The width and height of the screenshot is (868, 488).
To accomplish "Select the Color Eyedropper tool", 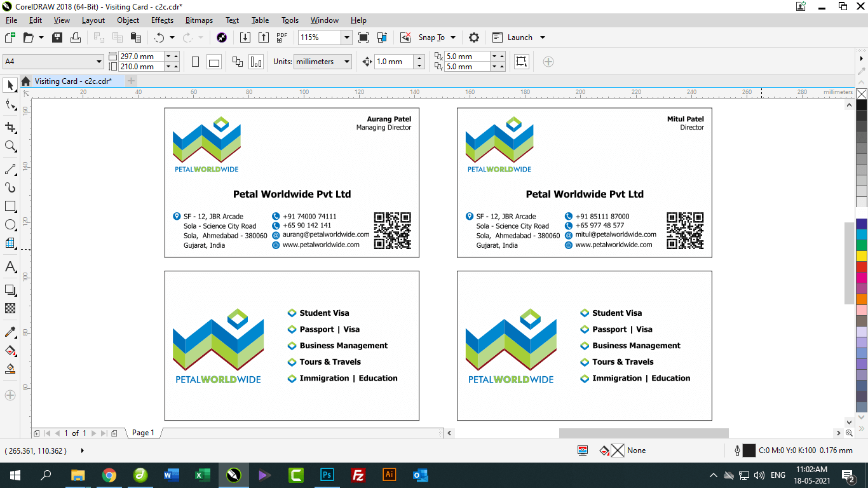I will pyautogui.click(x=10, y=332).
